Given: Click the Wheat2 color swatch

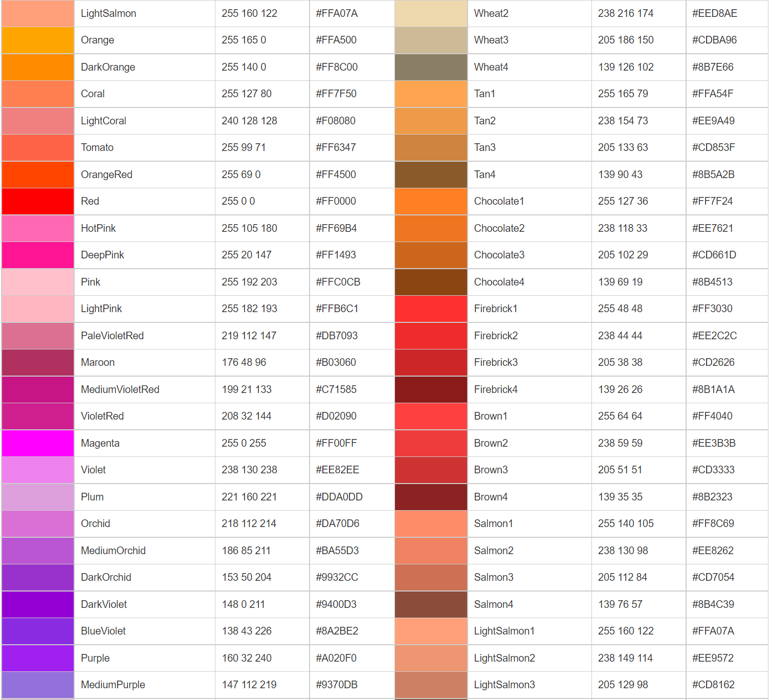Looking at the screenshot, I should point(430,13).
